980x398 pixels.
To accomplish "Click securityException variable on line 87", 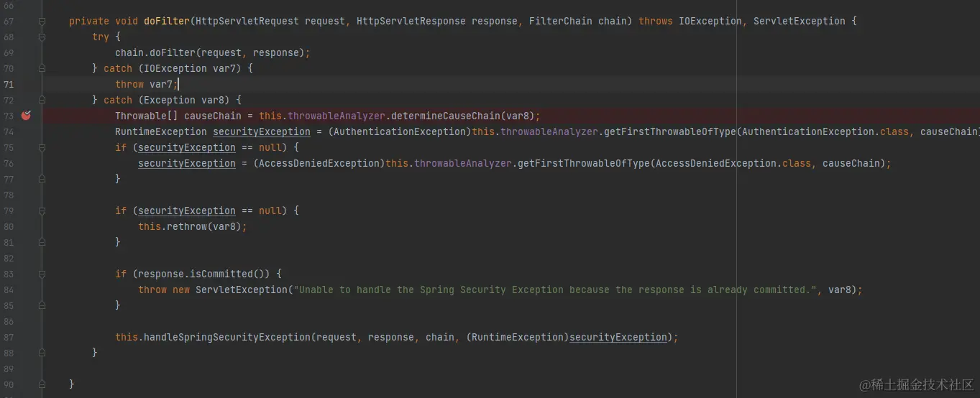I will click(x=618, y=337).
